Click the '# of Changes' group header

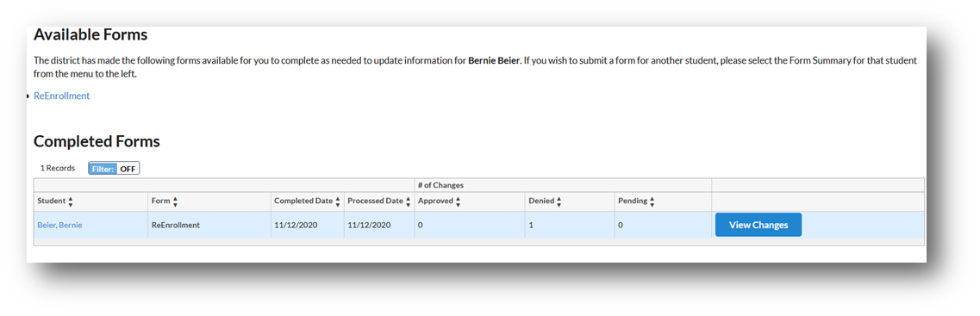[x=440, y=185]
